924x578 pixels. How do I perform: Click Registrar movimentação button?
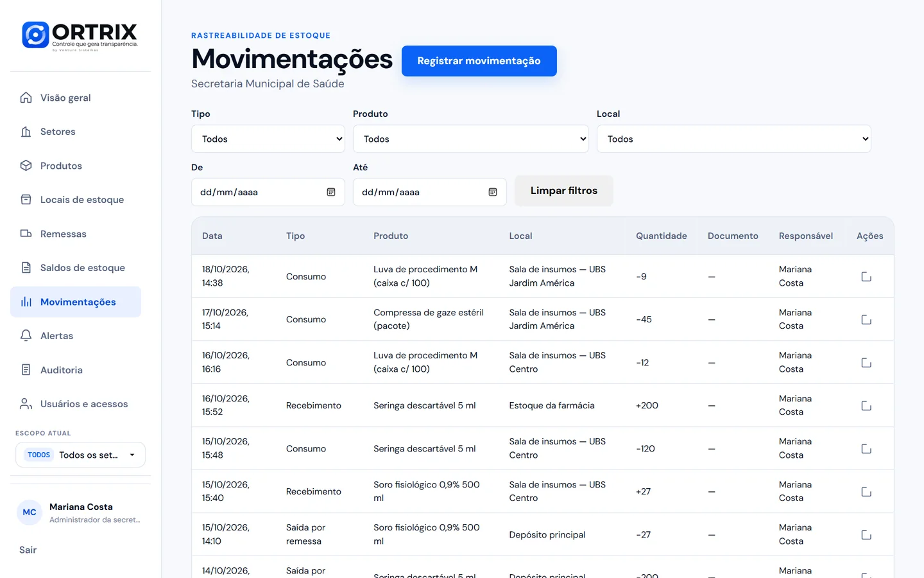click(479, 61)
